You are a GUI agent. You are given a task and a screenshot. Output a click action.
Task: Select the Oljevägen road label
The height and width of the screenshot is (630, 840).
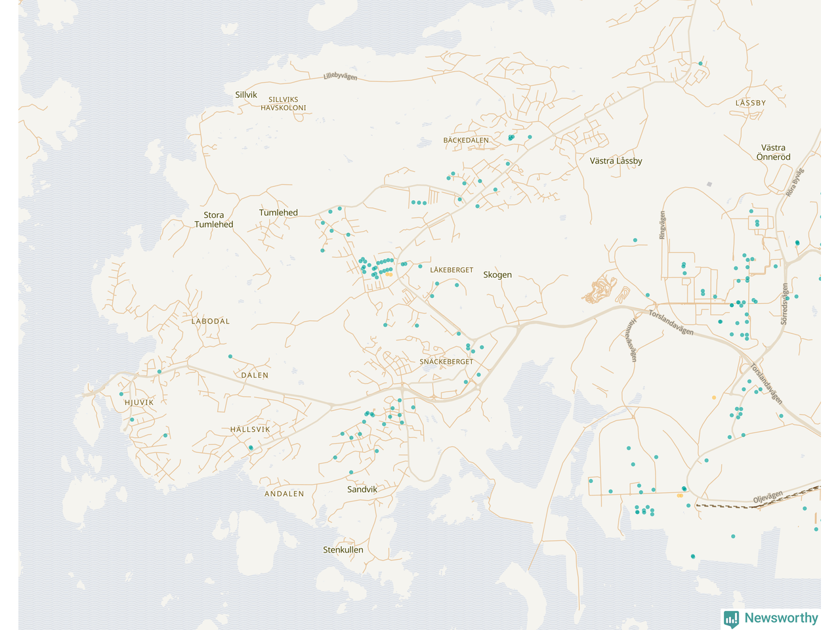coord(768,498)
